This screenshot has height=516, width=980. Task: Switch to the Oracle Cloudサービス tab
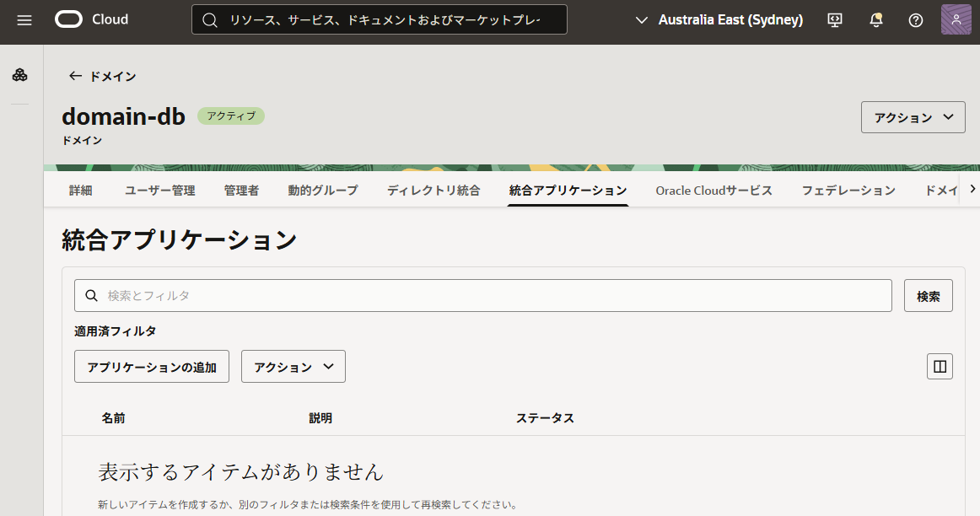(x=713, y=190)
